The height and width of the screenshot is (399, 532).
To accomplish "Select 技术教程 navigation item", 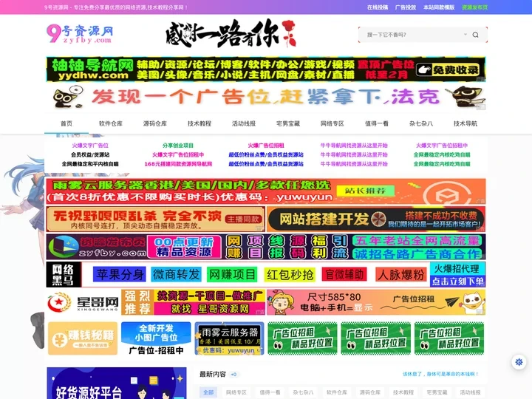I will click(x=199, y=123).
